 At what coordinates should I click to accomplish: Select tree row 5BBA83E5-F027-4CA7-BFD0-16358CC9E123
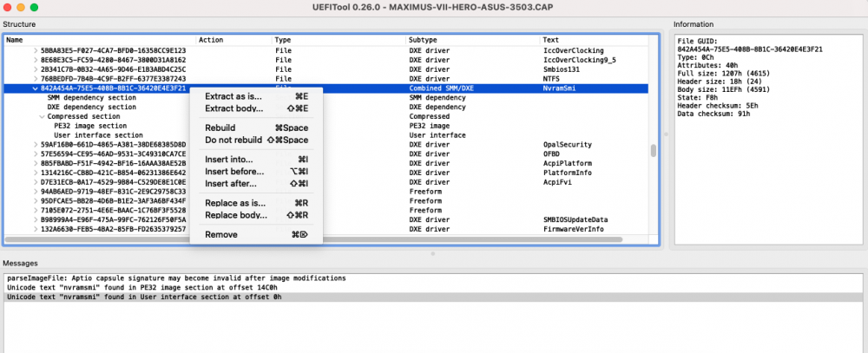(x=114, y=50)
